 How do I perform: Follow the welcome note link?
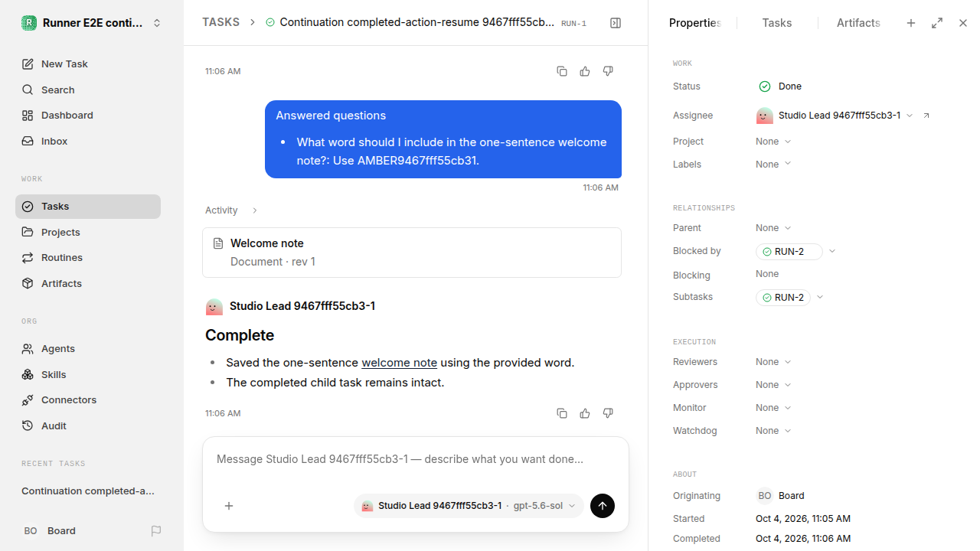click(x=400, y=363)
